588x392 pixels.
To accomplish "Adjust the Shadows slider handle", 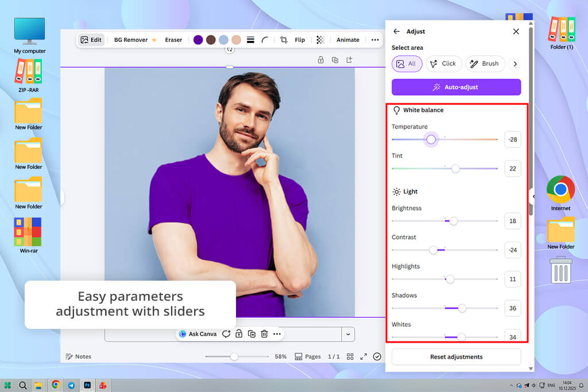I will [462, 308].
